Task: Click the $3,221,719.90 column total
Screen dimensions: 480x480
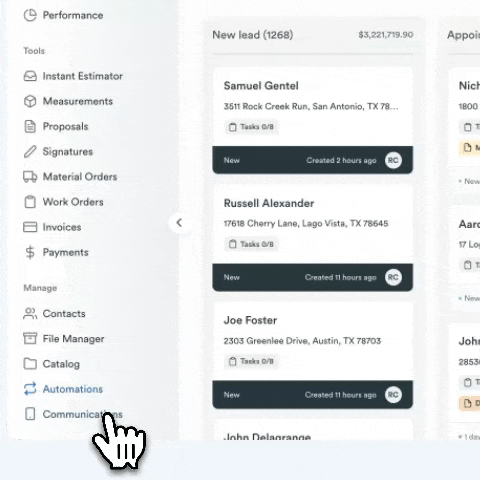Action: click(386, 35)
